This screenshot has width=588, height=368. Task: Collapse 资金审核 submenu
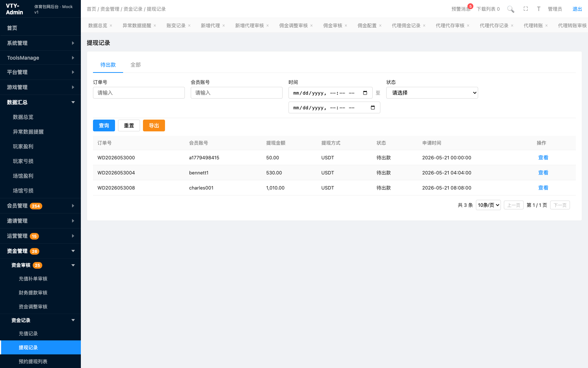point(40,265)
